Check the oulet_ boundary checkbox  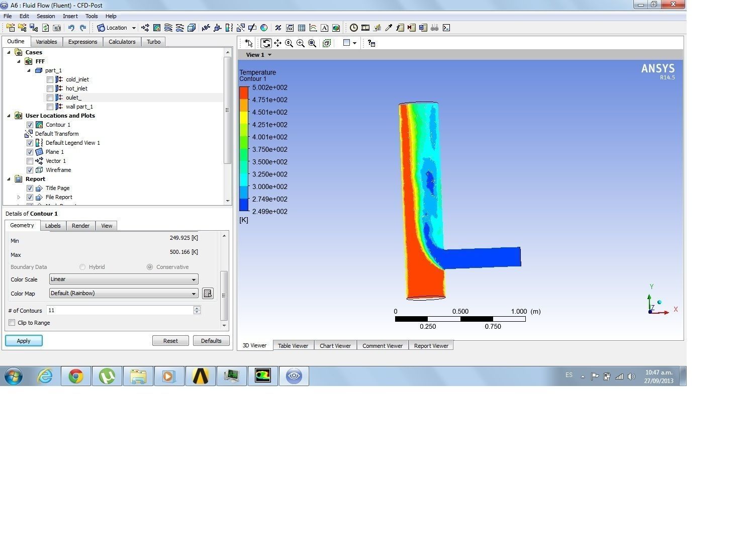click(x=50, y=98)
